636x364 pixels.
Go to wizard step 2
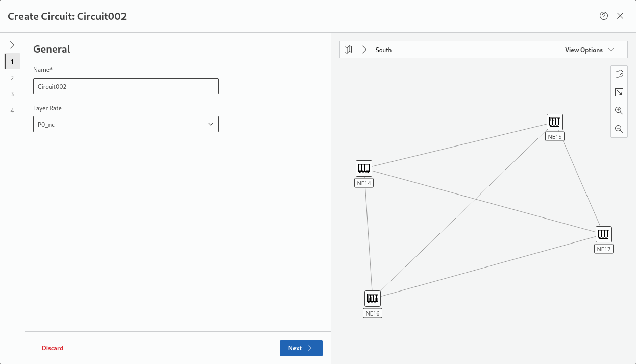pyautogui.click(x=12, y=78)
